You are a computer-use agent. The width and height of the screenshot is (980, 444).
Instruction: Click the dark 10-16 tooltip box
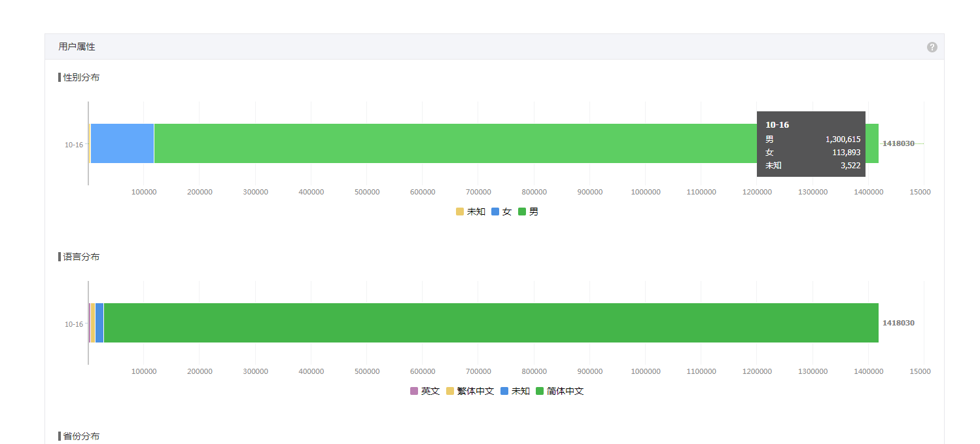811,143
